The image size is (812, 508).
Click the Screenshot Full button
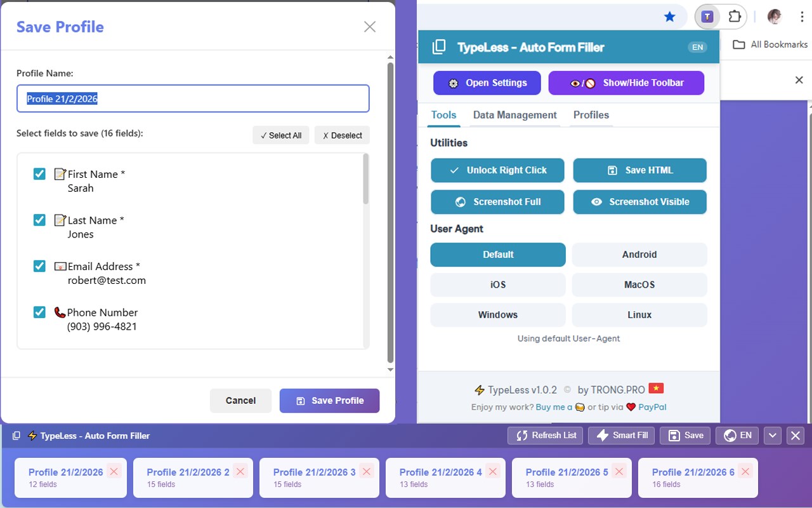click(x=497, y=202)
